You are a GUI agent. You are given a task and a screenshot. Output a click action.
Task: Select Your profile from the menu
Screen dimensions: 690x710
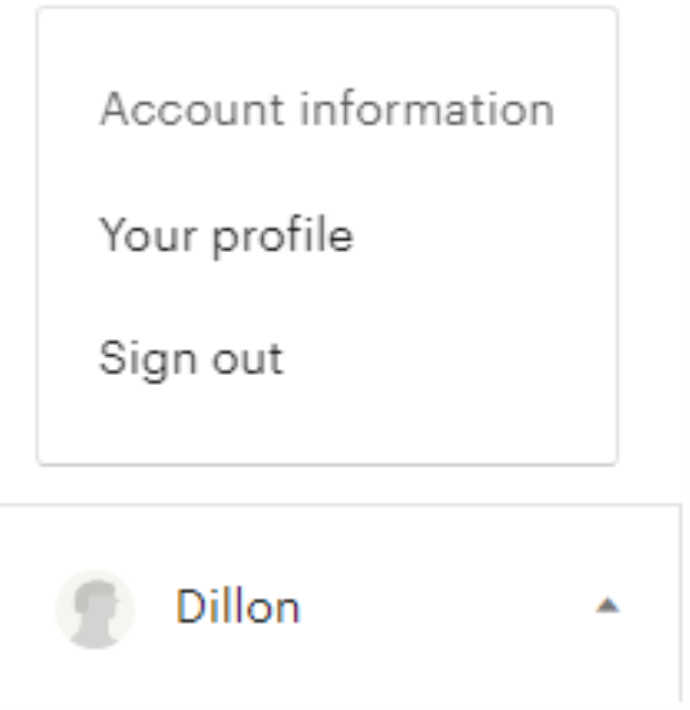226,235
